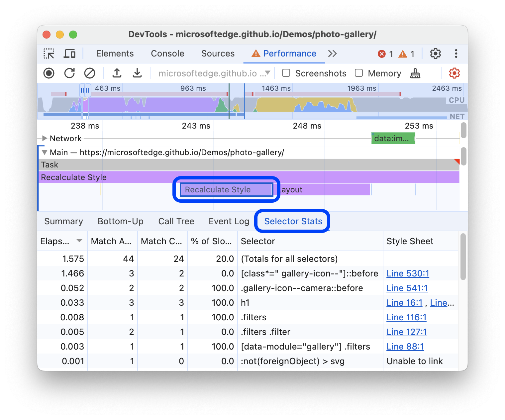Save the current performance profile

(137, 73)
